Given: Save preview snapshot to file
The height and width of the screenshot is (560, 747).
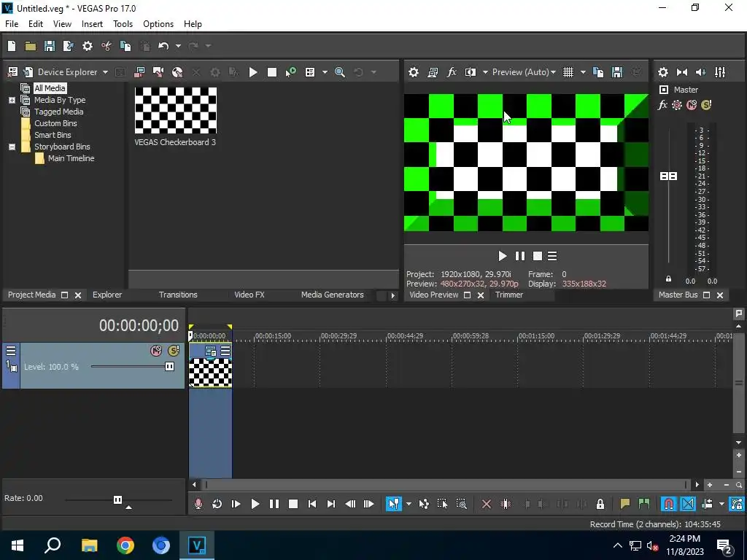Looking at the screenshot, I should click(617, 72).
